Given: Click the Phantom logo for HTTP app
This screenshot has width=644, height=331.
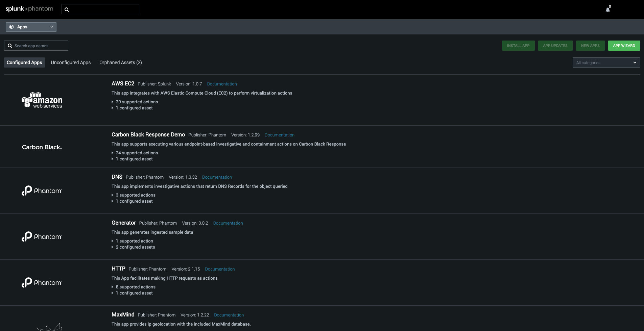Looking at the screenshot, I should [x=42, y=283].
